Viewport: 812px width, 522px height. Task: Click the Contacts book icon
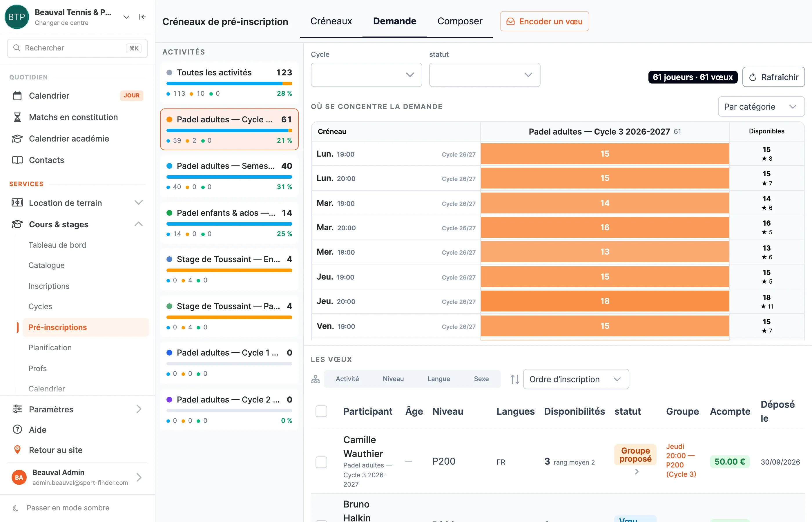[17, 160]
